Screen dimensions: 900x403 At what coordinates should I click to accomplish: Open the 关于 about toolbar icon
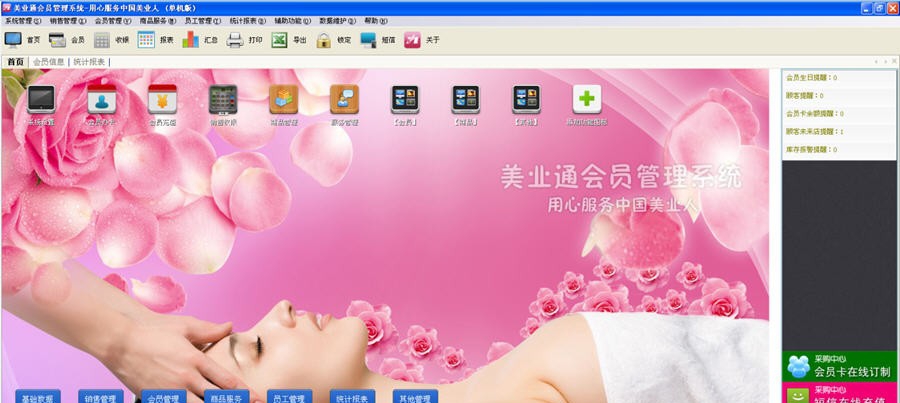[412, 40]
